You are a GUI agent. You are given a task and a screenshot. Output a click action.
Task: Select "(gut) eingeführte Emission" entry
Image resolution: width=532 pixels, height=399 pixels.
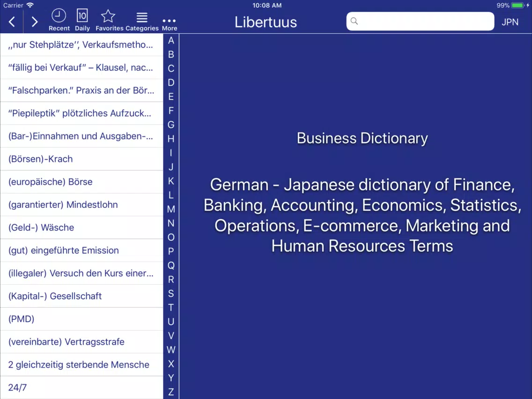(x=81, y=251)
